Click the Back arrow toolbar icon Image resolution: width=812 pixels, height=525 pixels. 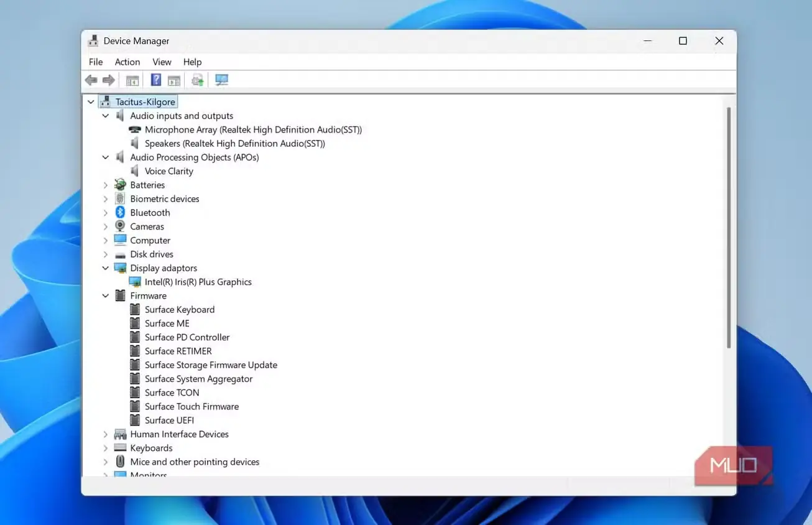[x=91, y=80]
